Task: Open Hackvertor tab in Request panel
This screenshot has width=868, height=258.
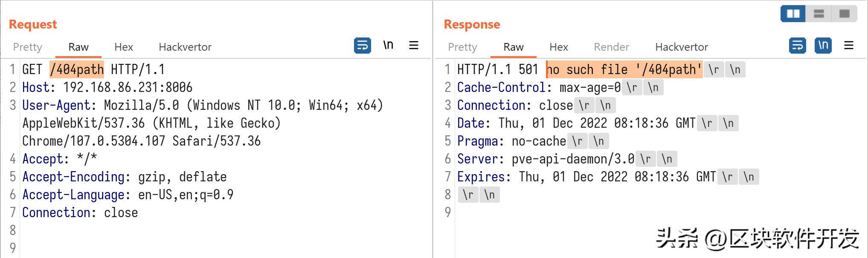Action: pyautogui.click(x=185, y=47)
